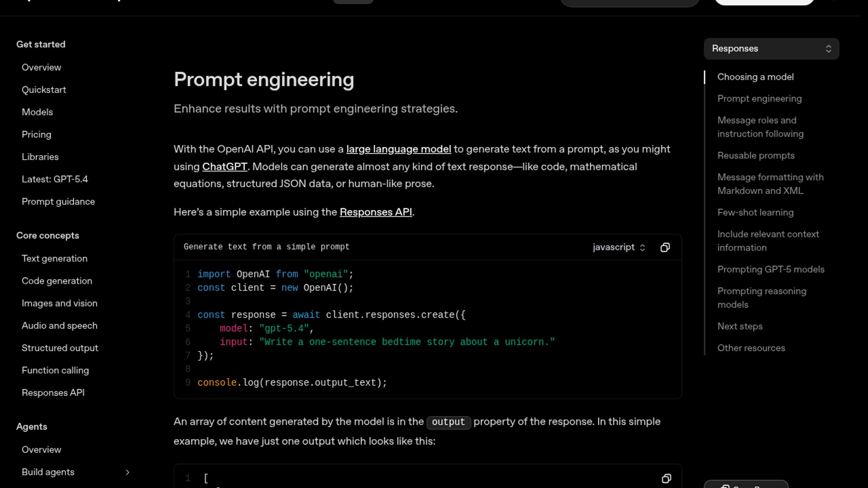Open the Responses API mode dropdown
The height and width of the screenshot is (488, 868).
771,49
